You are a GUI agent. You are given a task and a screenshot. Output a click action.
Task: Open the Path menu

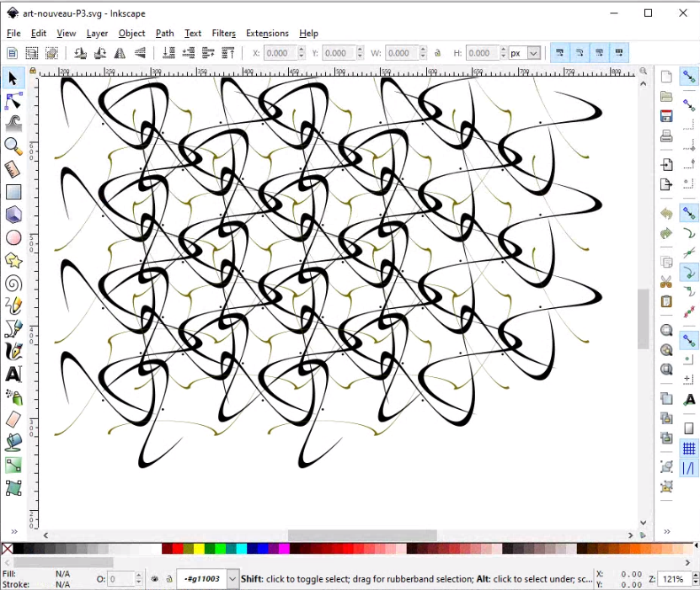tap(164, 33)
